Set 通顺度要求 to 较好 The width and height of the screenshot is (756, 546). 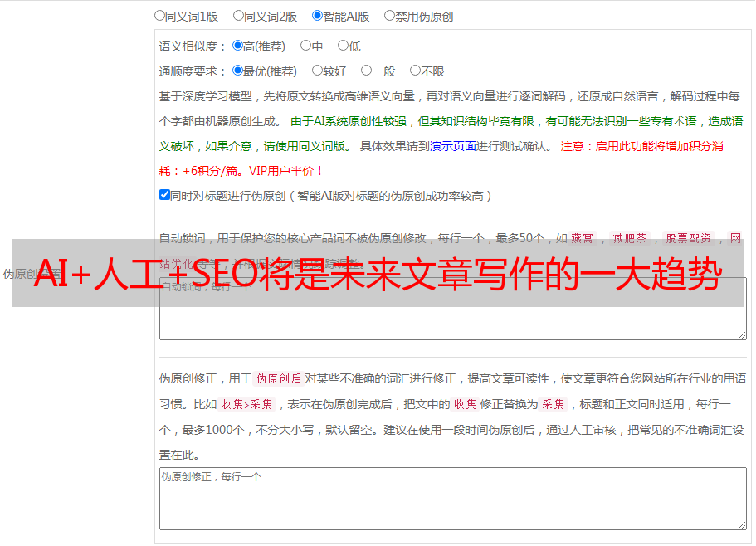[x=317, y=71]
